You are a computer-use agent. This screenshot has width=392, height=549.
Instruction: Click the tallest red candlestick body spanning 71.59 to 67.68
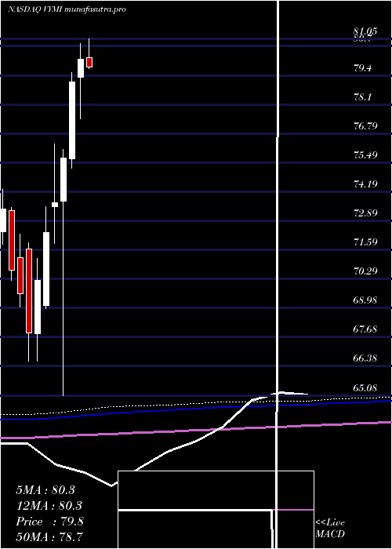pos(29,291)
